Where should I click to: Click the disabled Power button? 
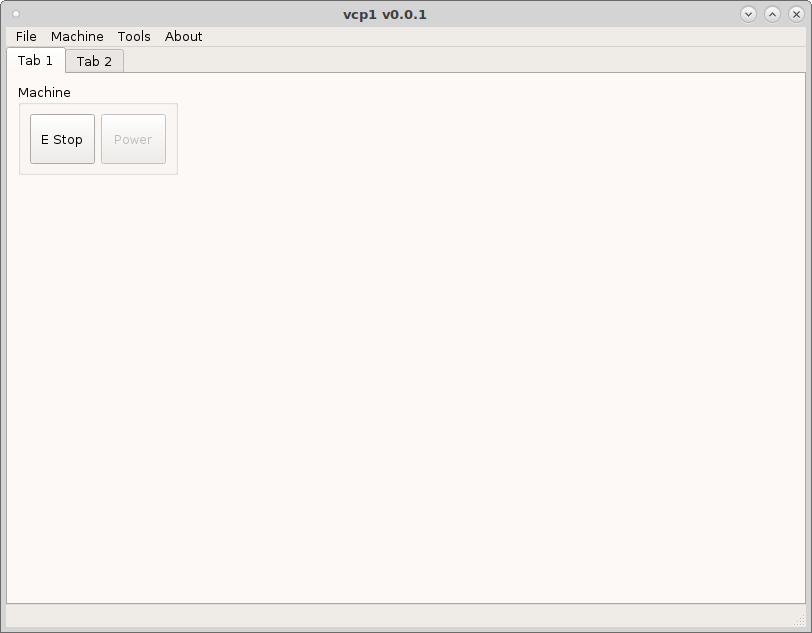pos(133,139)
